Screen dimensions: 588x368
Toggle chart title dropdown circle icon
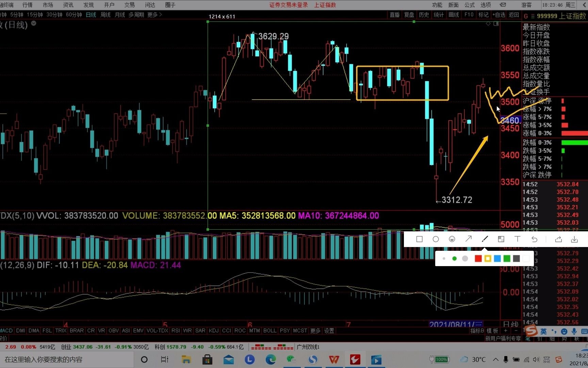coord(34,24)
